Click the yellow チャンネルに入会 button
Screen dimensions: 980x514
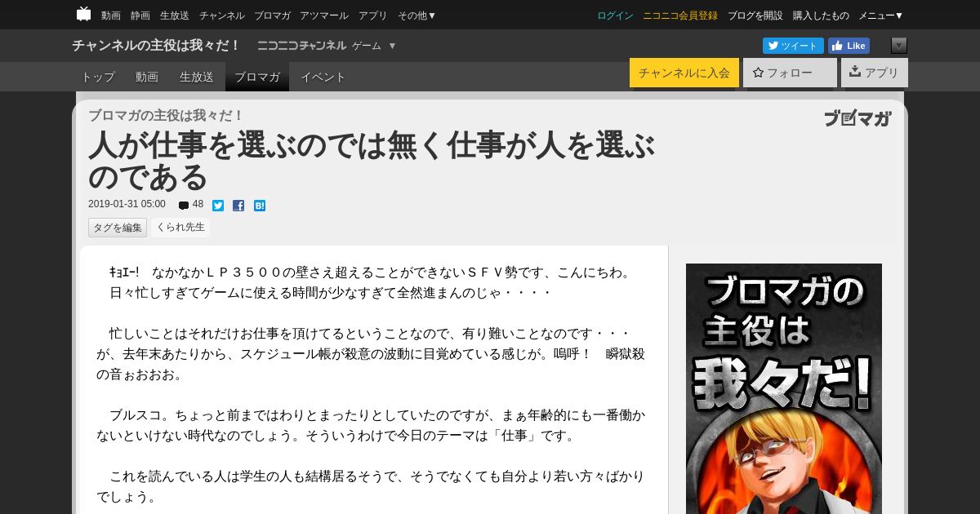coord(684,73)
